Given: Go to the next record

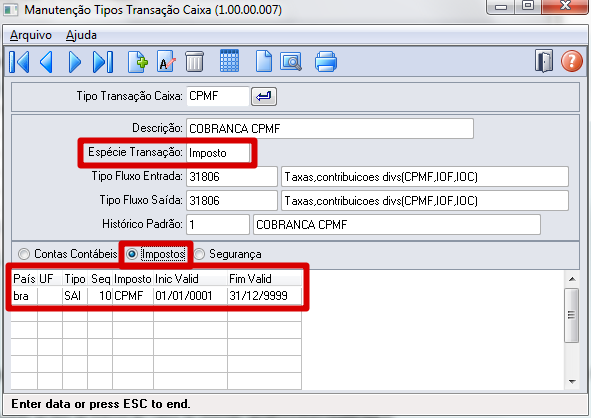Looking at the screenshot, I should 75,61.
